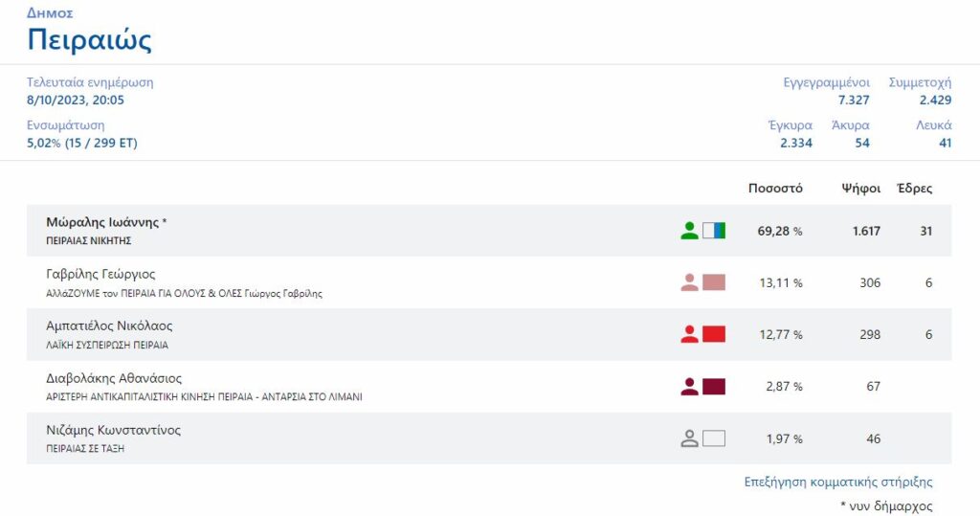Image resolution: width=980 pixels, height=516 pixels.
Task: Click the Ψήφοι column header
Action: 860,189
